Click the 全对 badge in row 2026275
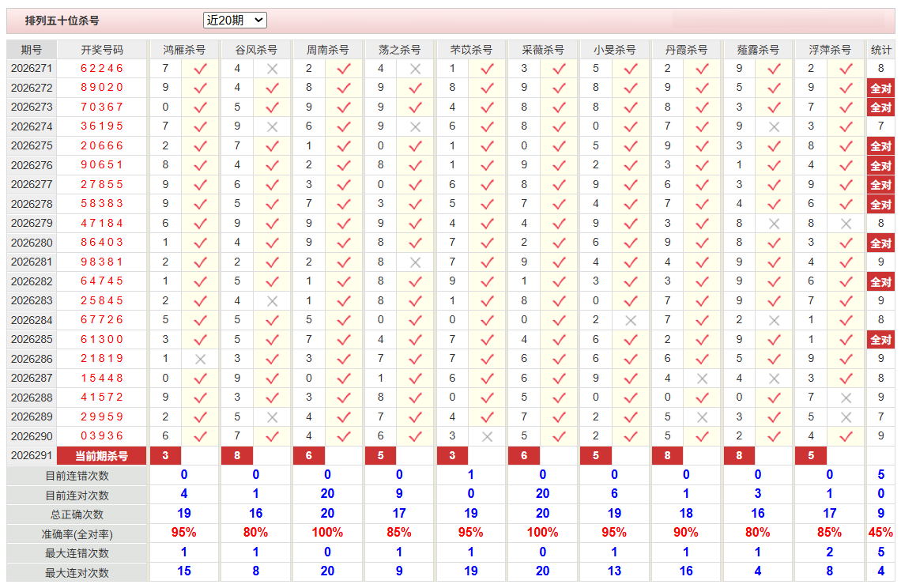The width and height of the screenshot is (901, 588). pyautogui.click(x=880, y=146)
